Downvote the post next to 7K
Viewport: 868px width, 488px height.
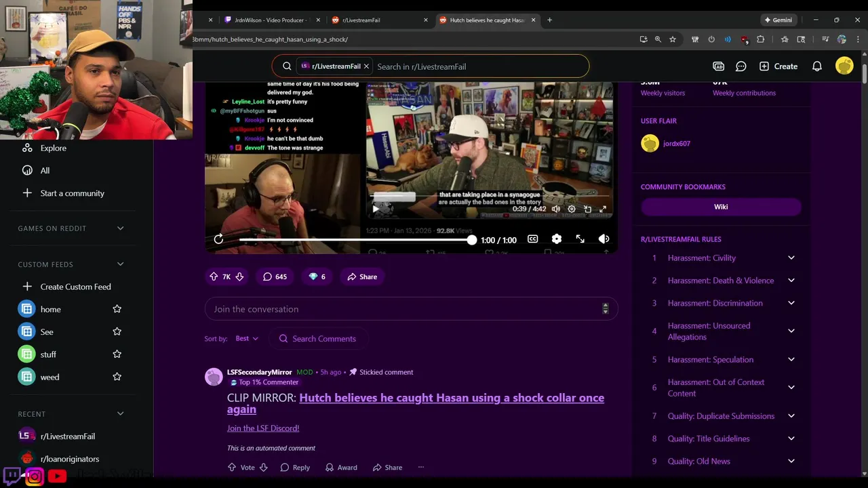[x=239, y=277]
